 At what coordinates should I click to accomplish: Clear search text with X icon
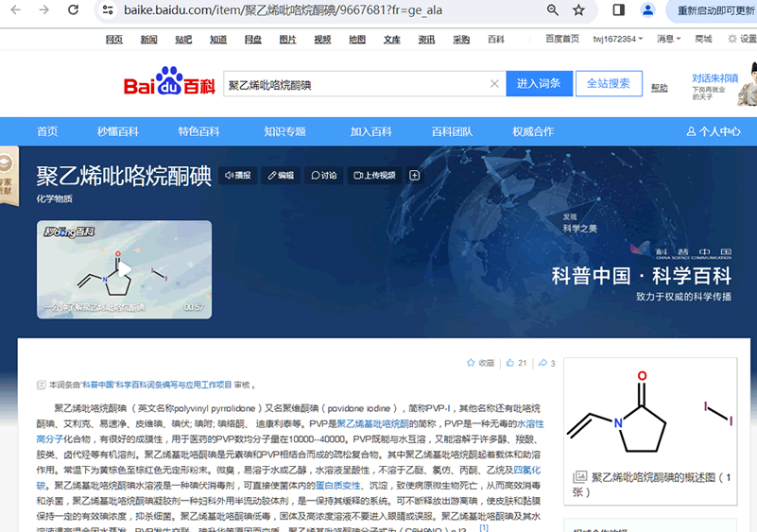point(494,83)
